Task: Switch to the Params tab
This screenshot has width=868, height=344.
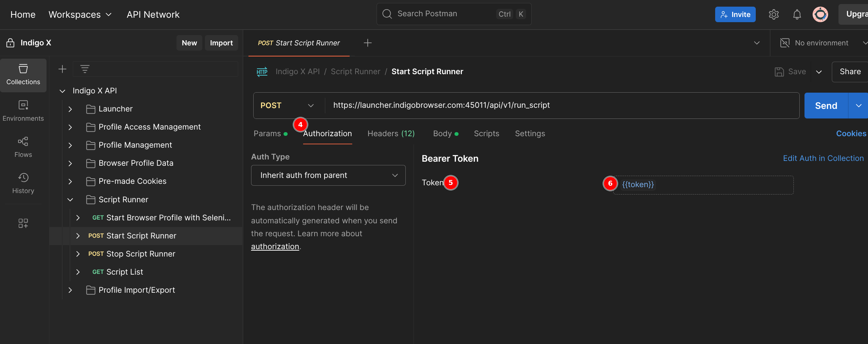Action: tap(270, 134)
